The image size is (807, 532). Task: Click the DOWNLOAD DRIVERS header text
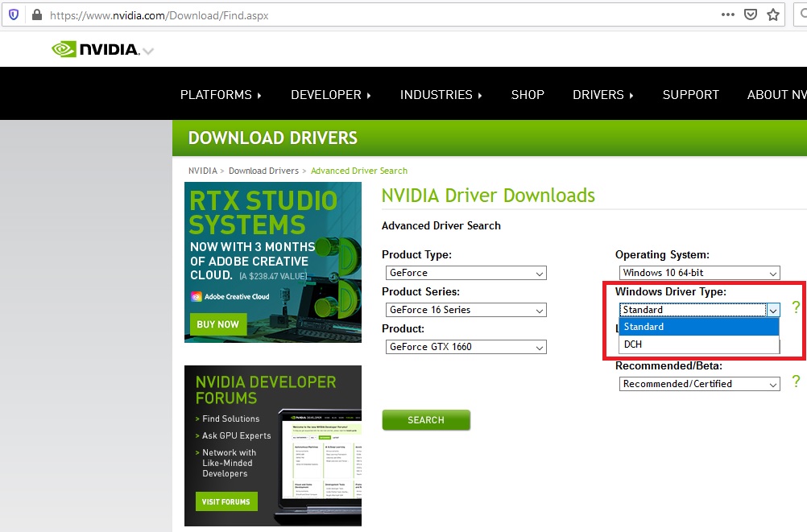click(x=273, y=138)
